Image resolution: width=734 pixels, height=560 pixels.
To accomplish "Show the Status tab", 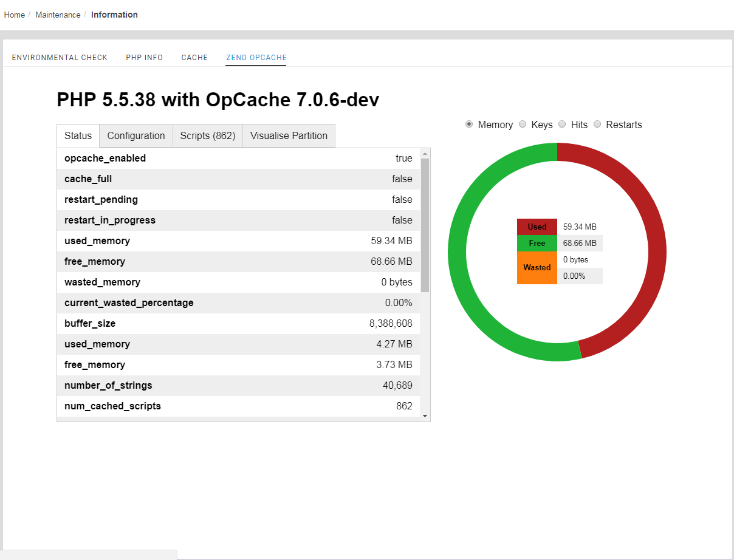I will click(x=78, y=136).
